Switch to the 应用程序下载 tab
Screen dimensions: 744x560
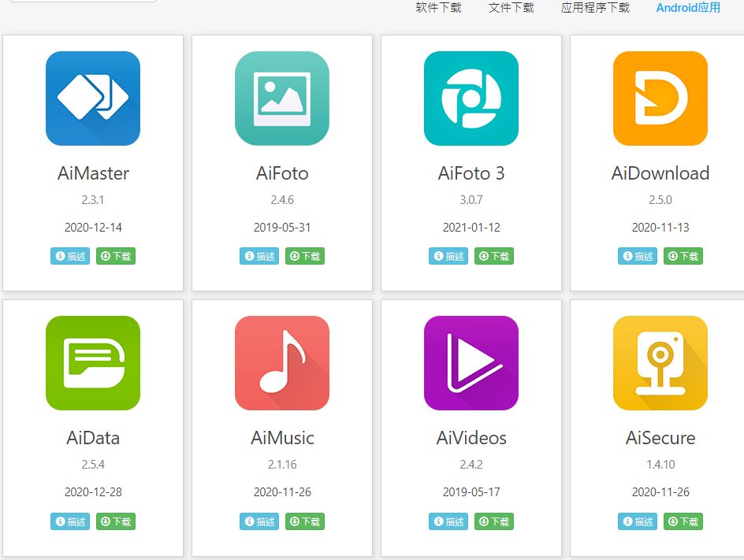point(595,8)
